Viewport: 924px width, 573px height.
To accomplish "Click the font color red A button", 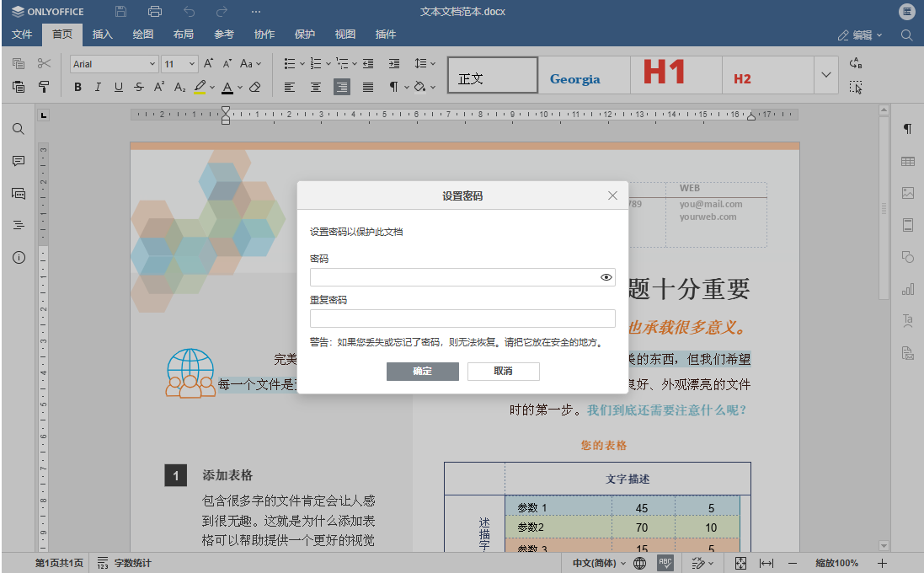I will coord(227,88).
